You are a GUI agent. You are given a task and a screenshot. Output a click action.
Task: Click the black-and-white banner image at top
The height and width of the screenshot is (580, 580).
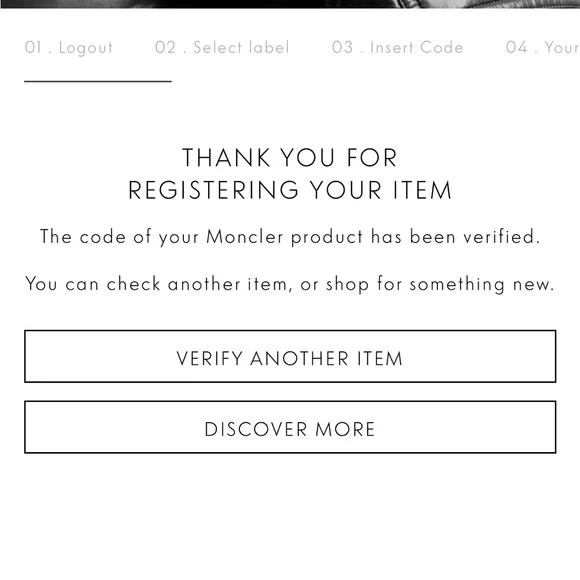tap(290, 4)
